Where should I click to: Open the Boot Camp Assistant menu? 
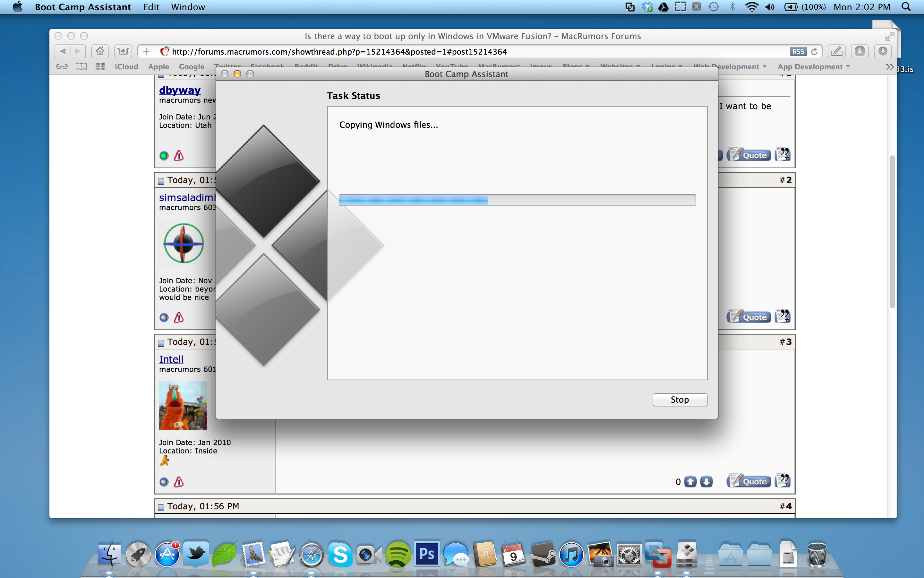(x=83, y=7)
